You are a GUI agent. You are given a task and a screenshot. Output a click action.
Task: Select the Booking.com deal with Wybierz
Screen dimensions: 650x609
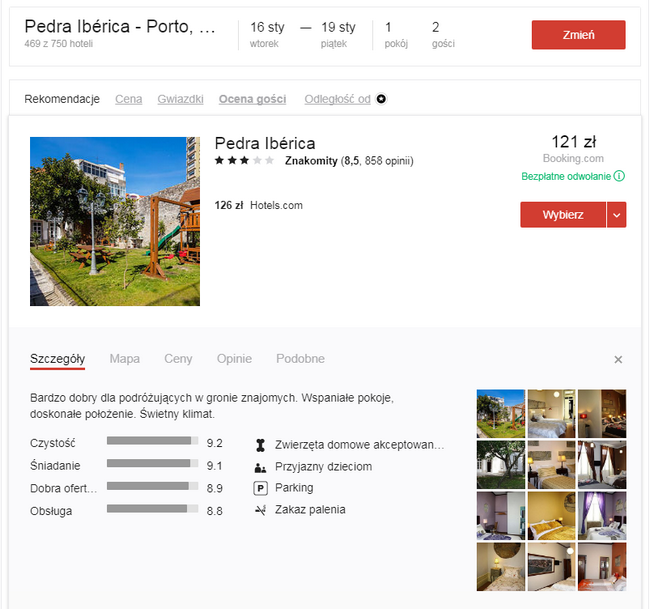pyautogui.click(x=563, y=215)
